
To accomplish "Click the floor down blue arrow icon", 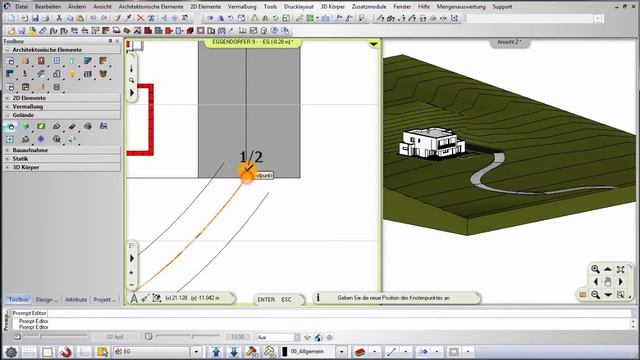I will click(233, 351).
